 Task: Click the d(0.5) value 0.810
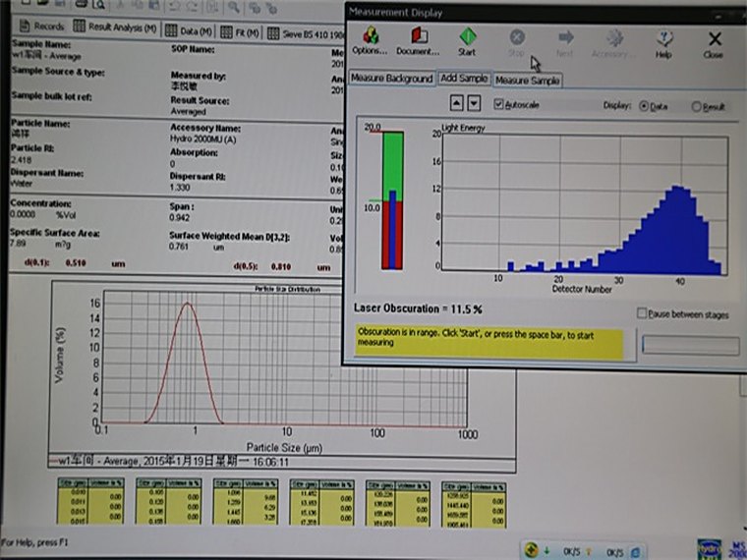280,266
